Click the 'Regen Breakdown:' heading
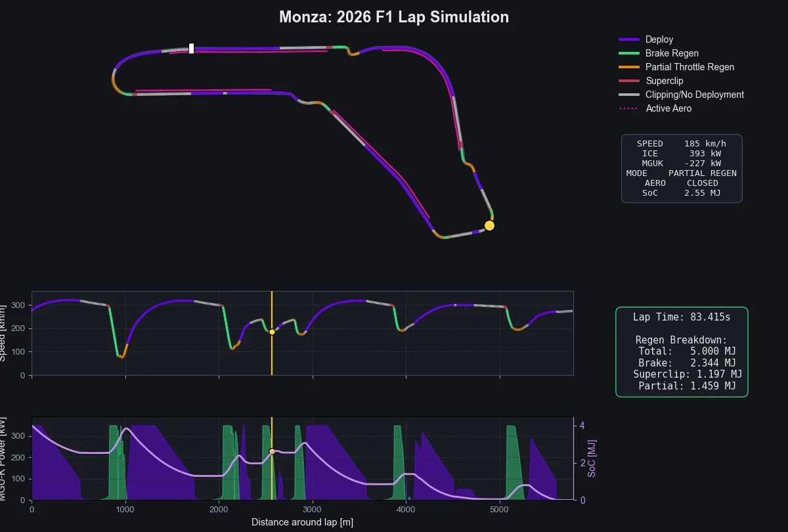The height and width of the screenshot is (532, 788). pyautogui.click(x=682, y=340)
